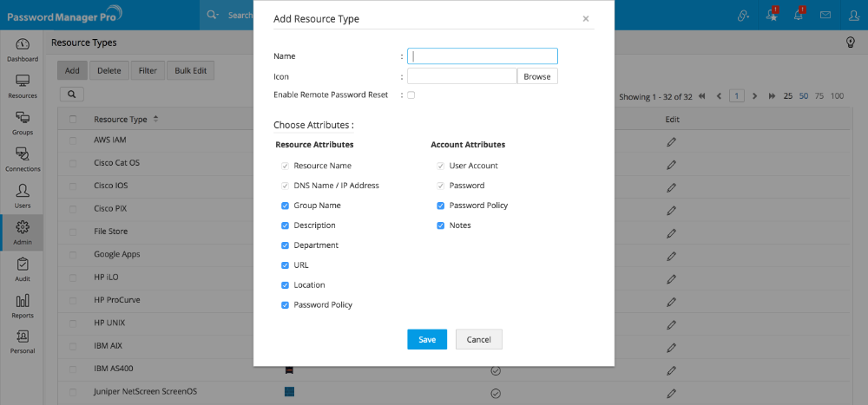Toggle the select-all checkbox in table header
Screen dimensions: 868x405
[x=73, y=119]
